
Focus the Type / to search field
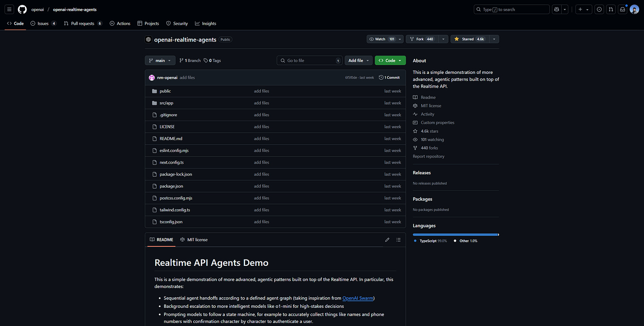click(511, 9)
